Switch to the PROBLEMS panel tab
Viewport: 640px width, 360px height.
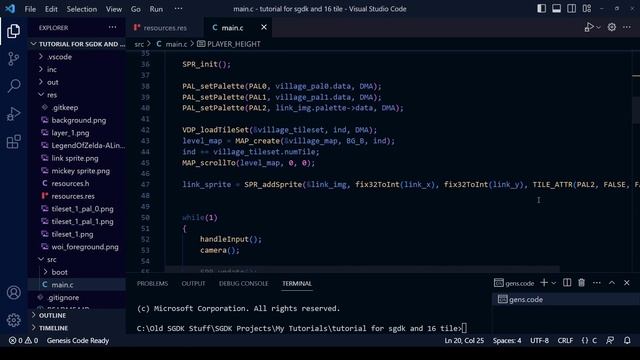(x=152, y=284)
